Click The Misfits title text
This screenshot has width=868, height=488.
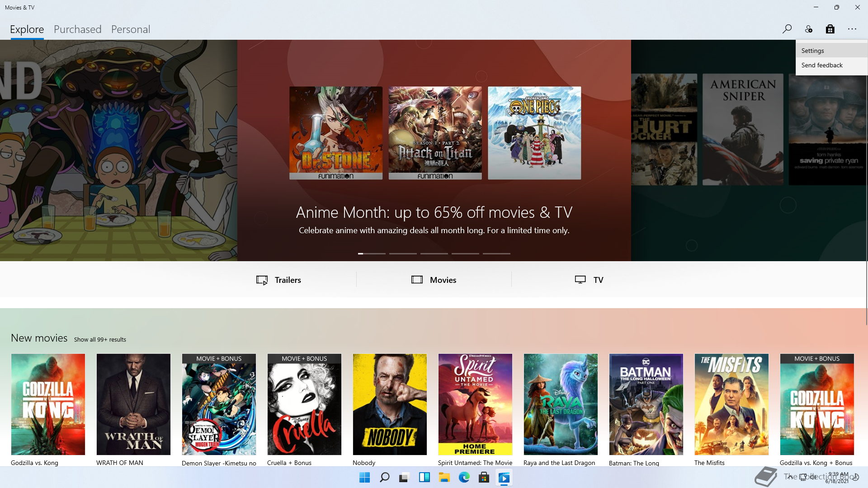(709, 463)
